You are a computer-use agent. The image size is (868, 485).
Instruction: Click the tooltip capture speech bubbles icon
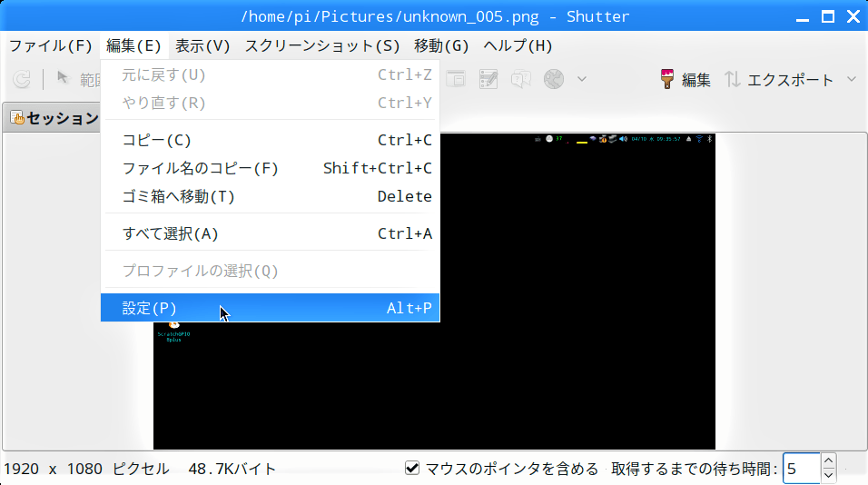coord(521,79)
